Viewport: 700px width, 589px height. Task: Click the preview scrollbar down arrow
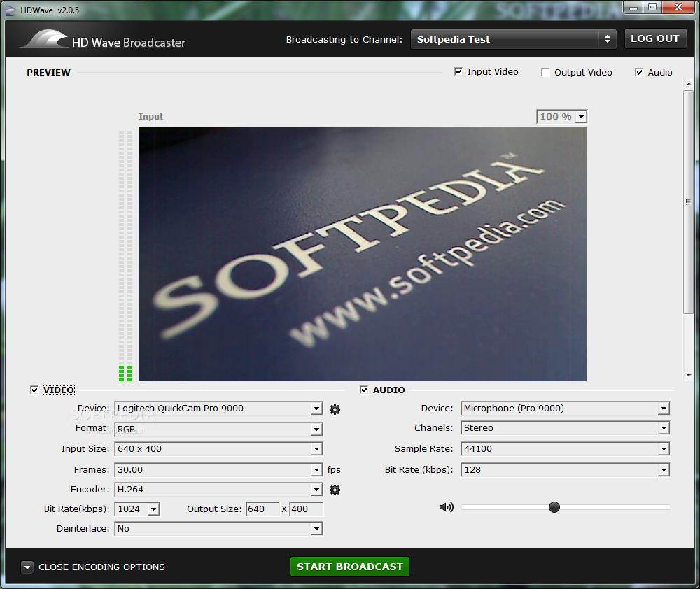point(688,376)
